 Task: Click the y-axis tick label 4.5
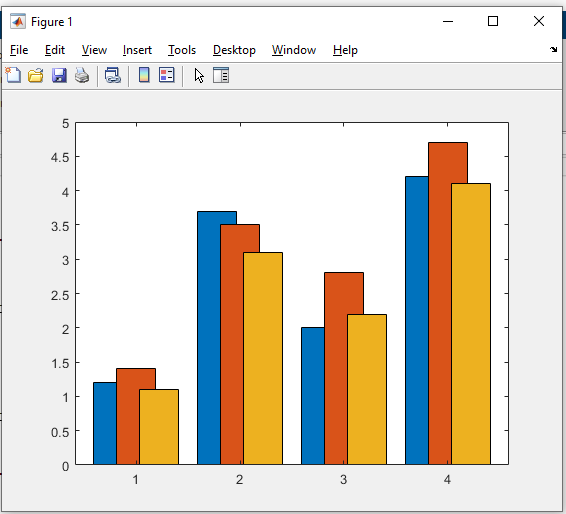coord(60,157)
